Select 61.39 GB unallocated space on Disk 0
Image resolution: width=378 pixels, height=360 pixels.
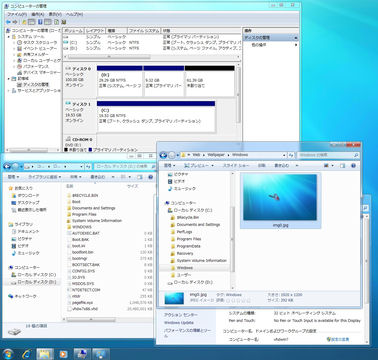210,80
